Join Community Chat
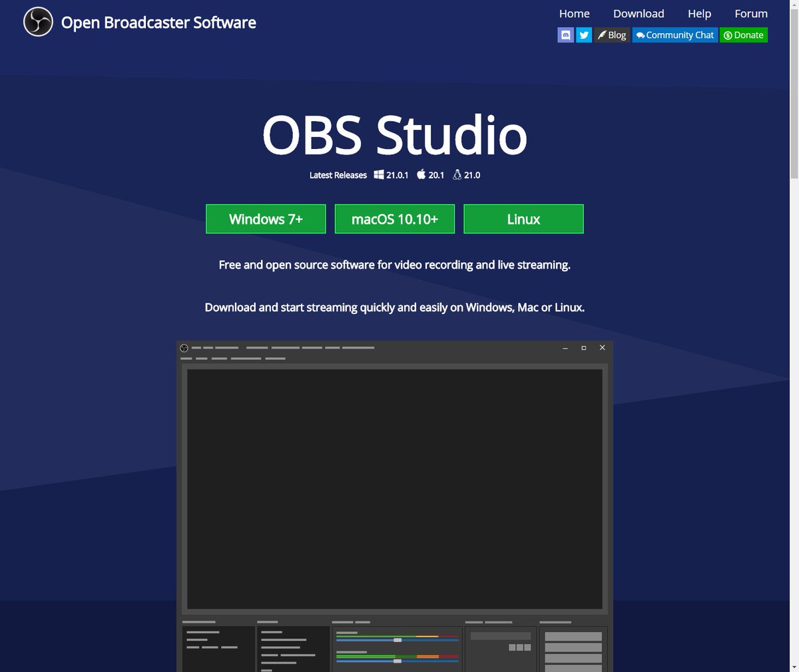The width and height of the screenshot is (799, 672). 675,35
